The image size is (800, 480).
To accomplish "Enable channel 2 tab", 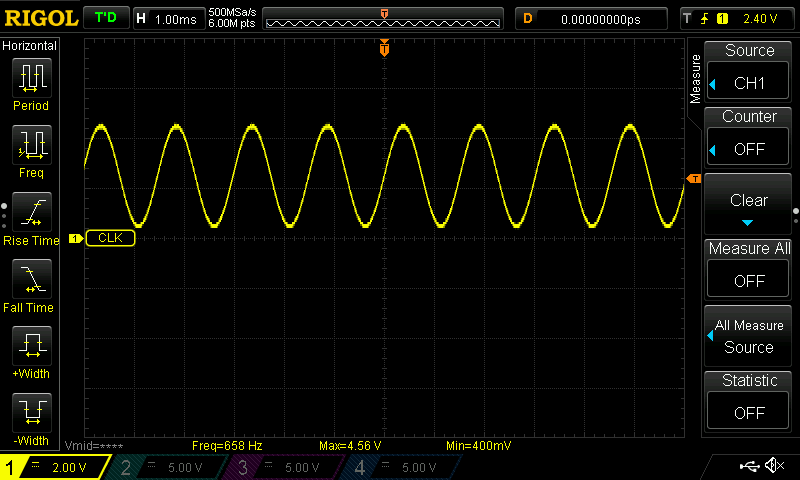I will (168, 467).
